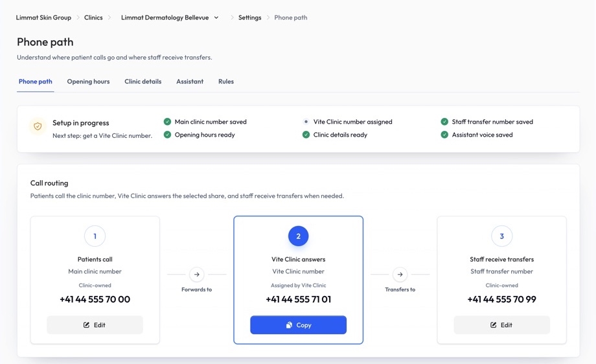Edit the main clinic number
Screen dimensions: 596x364
[x=95, y=325]
